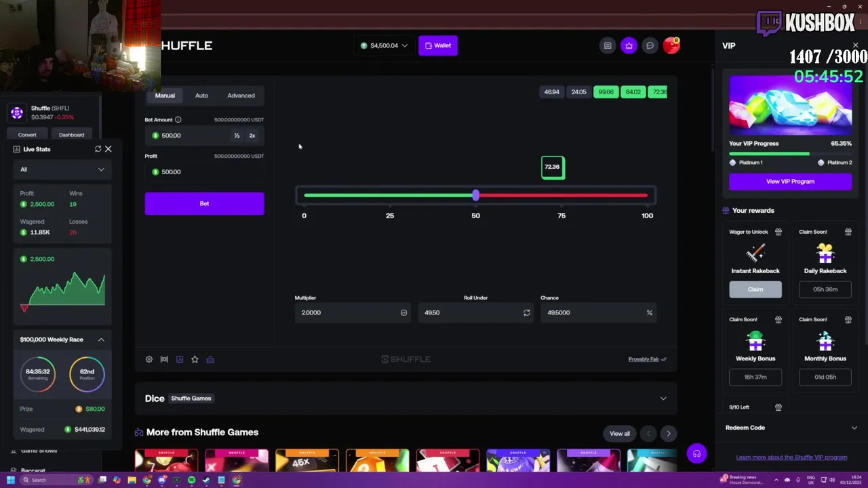Click the 84.02 previous roll result
The image size is (868, 488).
click(633, 92)
